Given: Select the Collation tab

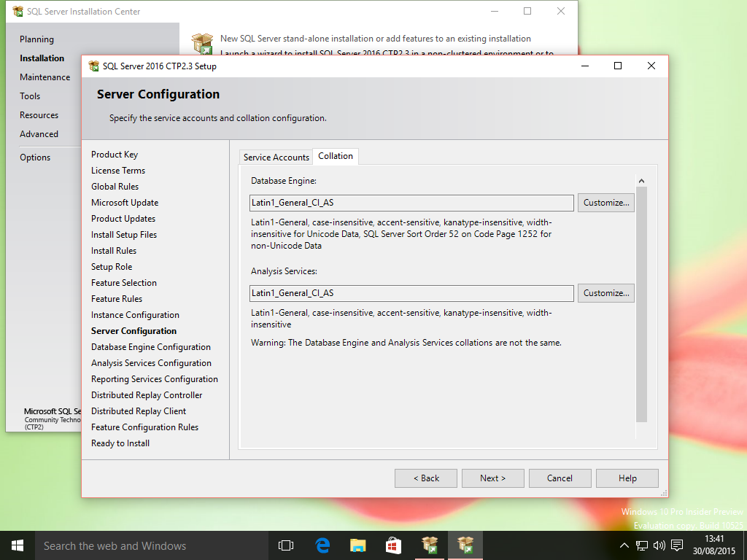Looking at the screenshot, I should pos(336,156).
